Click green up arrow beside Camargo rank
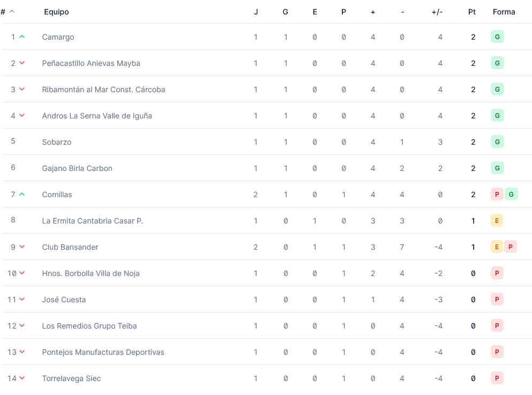The width and height of the screenshot is (532, 395). point(22,37)
